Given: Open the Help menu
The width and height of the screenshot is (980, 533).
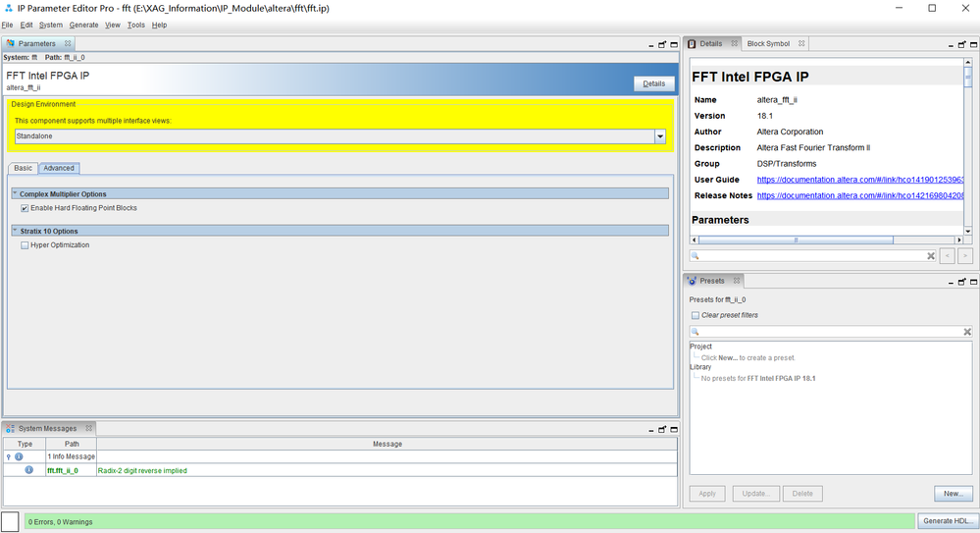Looking at the screenshot, I should [159, 25].
